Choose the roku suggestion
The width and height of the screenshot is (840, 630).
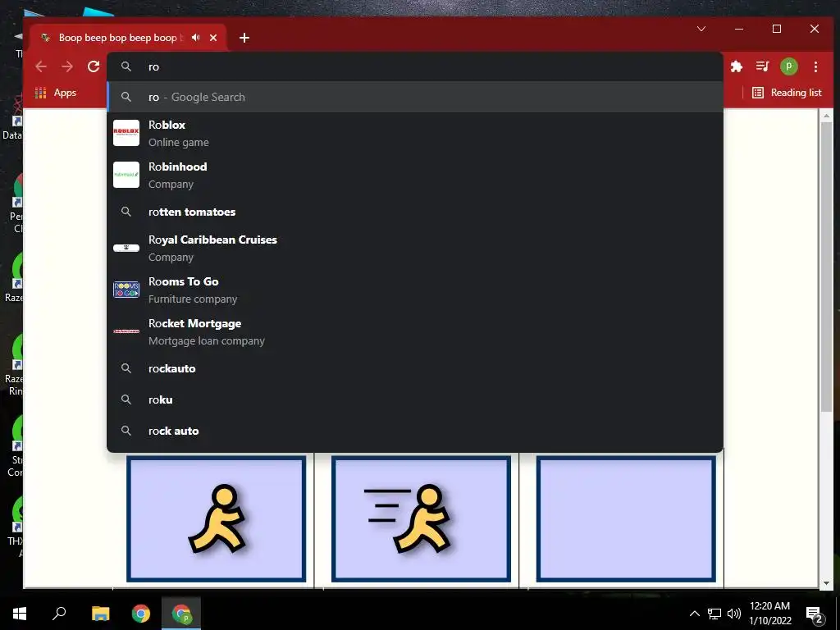415,399
